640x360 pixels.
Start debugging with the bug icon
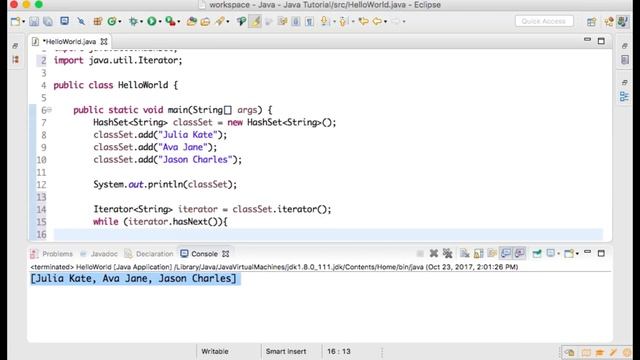tap(133, 21)
